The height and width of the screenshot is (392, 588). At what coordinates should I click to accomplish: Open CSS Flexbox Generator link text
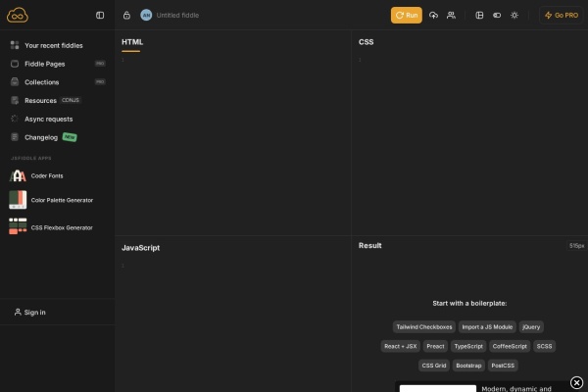pos(62,227)
